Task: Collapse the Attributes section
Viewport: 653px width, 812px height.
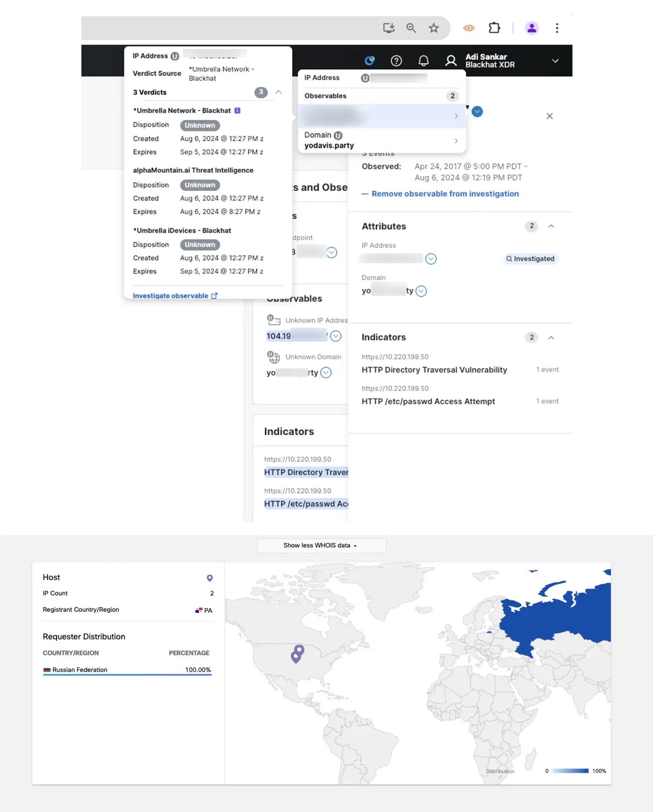Action: point(551,226)
